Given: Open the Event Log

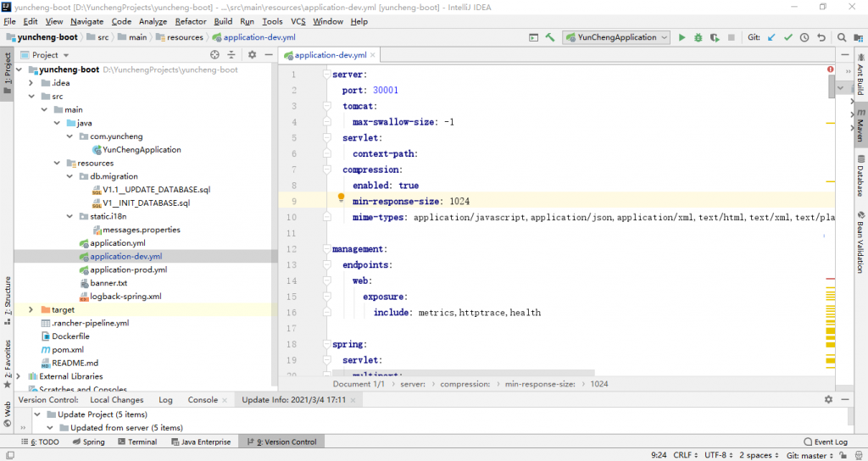Looking at the screenshot, I should 826,442.
